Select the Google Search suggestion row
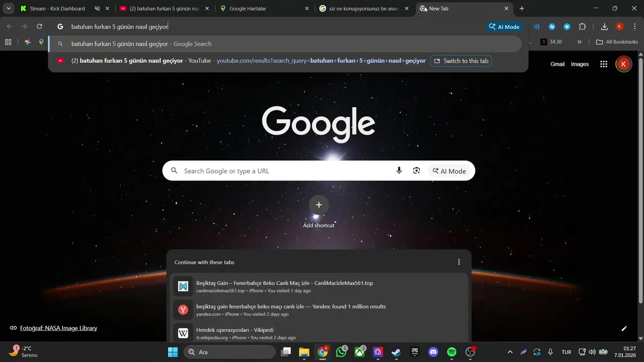 (x=285, y=44)
